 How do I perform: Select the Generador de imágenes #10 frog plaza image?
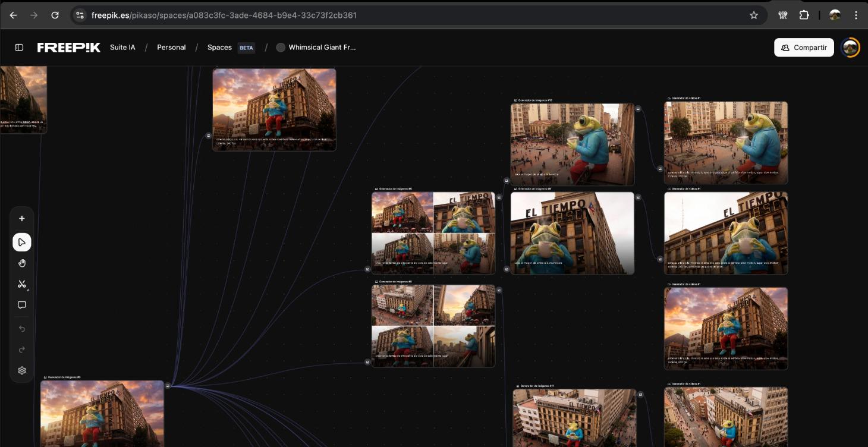pos(572,144)
